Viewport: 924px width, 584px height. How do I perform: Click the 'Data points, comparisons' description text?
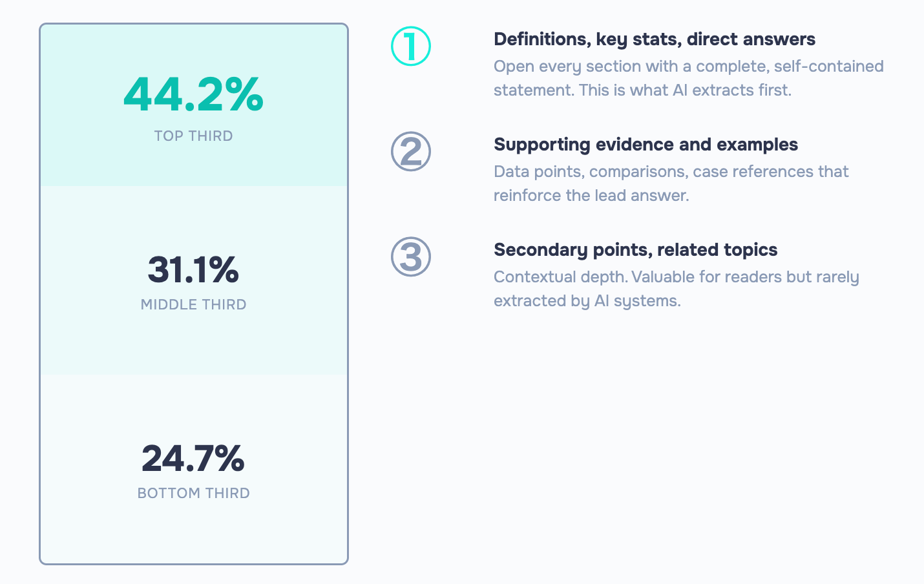(x=671, y=183)
